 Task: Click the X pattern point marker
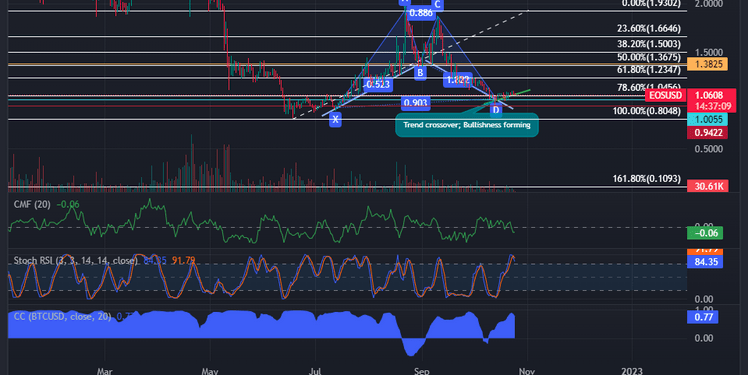coord(336,120)
